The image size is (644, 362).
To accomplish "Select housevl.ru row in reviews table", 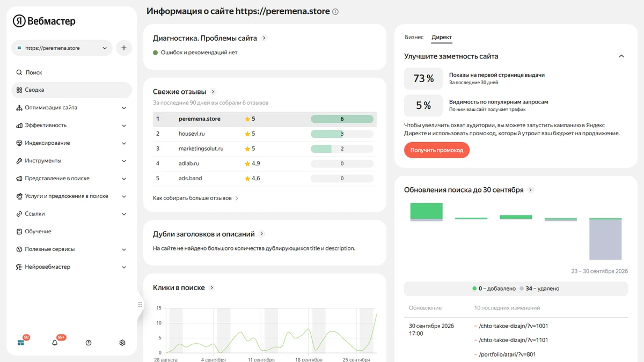I will point(265,134).
